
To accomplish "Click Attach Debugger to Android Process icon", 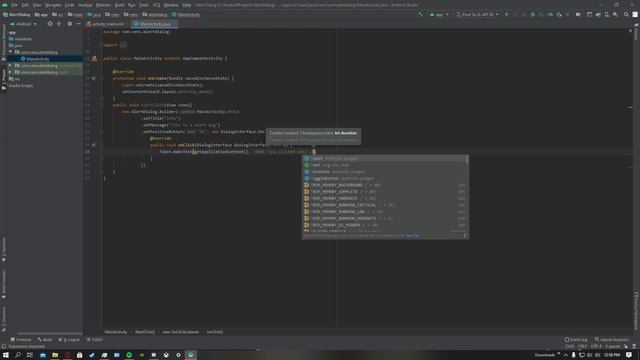I will (559, 14).
